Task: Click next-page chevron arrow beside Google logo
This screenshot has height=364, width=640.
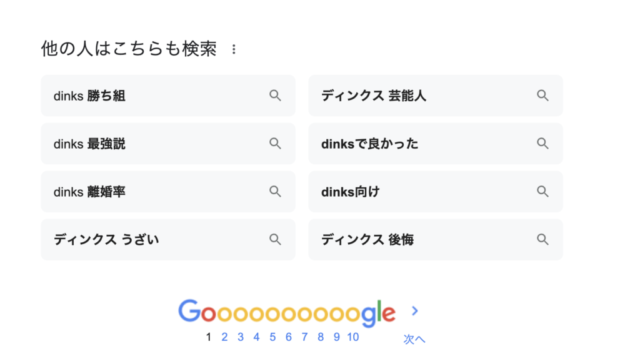Action: pos(415,311)
